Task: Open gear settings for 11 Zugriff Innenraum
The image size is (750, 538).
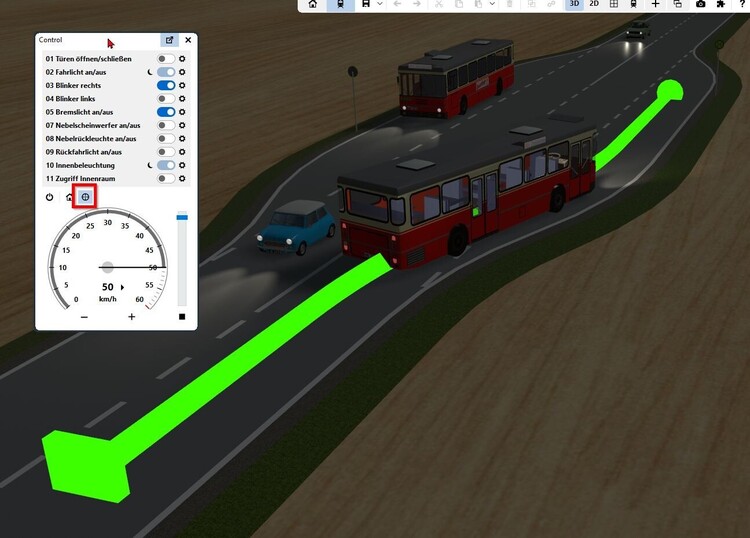Action: tap(182, 178)
